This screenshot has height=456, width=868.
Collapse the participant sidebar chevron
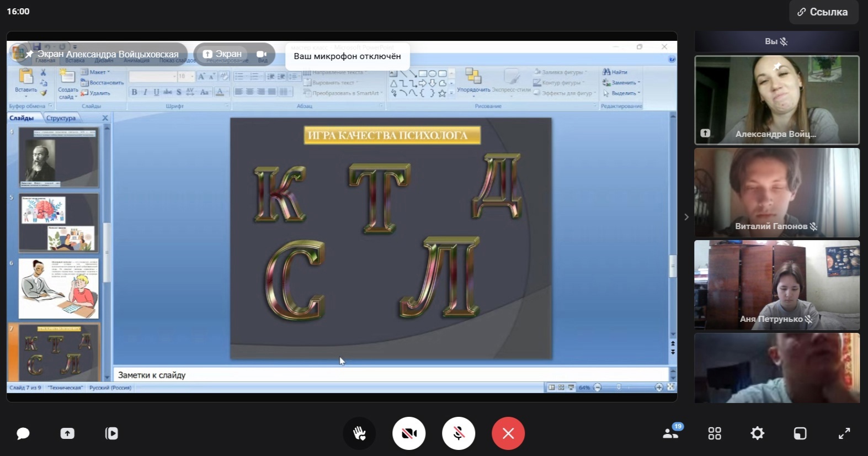click(x=686, y=217)
